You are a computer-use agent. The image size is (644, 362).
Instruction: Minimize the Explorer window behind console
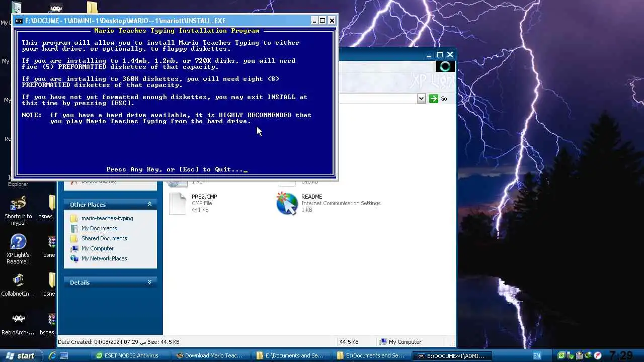tap(429, 55)
